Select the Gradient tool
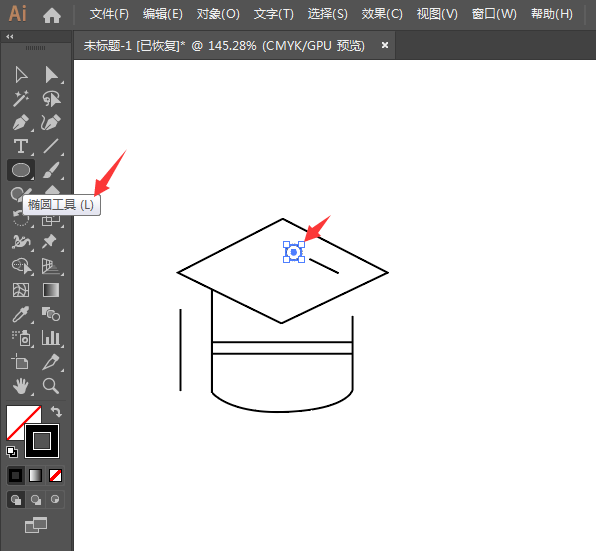Viewport: 596px width, 551px height. [51, 290]
